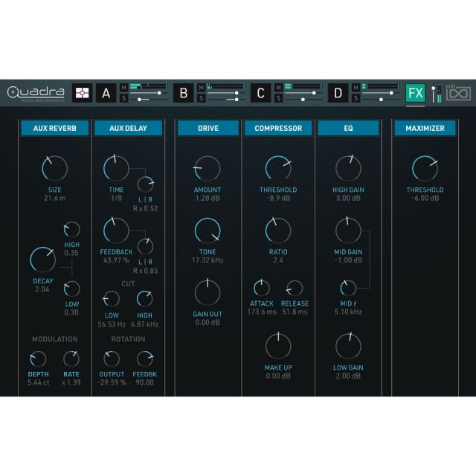Click the delay CUT LOW knob
Viewport: 476px width, 476px height.
coord(112,299)
